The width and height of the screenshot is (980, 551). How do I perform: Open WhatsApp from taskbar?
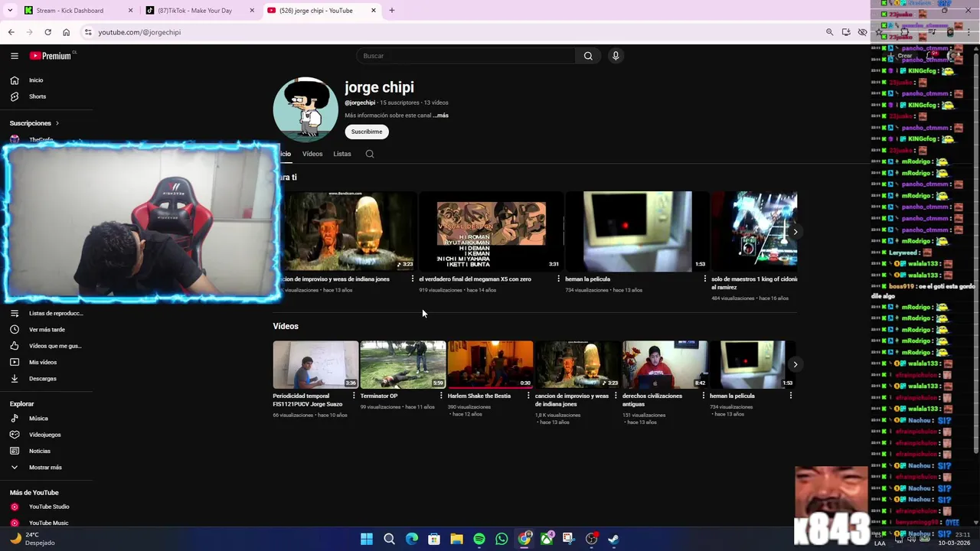pos(501,539)
